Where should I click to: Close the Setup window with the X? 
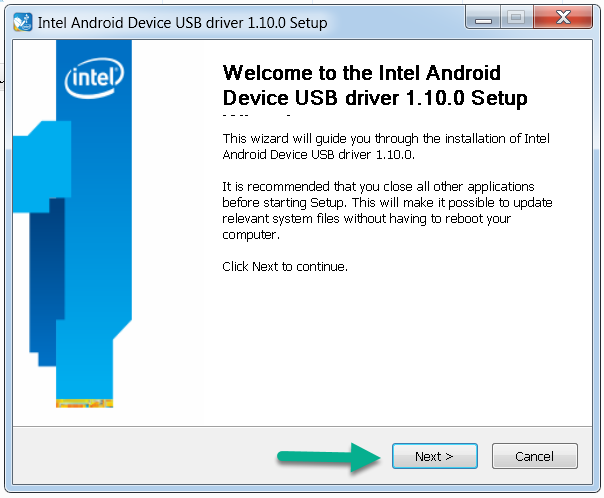tap(563, 17)
